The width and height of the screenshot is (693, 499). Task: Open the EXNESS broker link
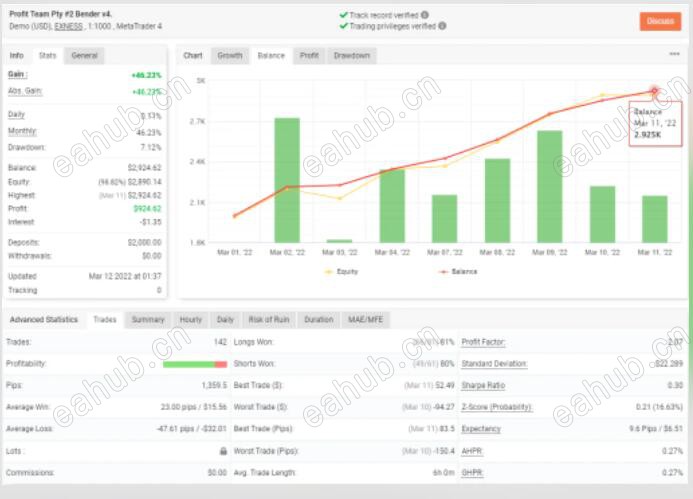pos(69,27)
